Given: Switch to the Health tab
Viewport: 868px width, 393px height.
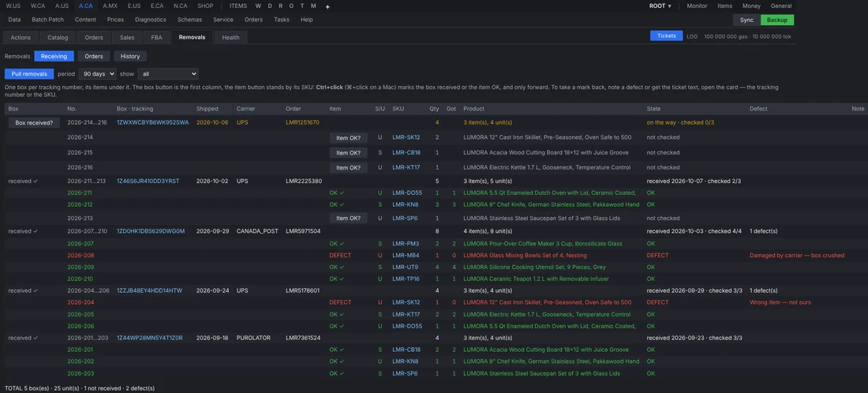Looking at the screenshot, I should [x=231, y=37].
